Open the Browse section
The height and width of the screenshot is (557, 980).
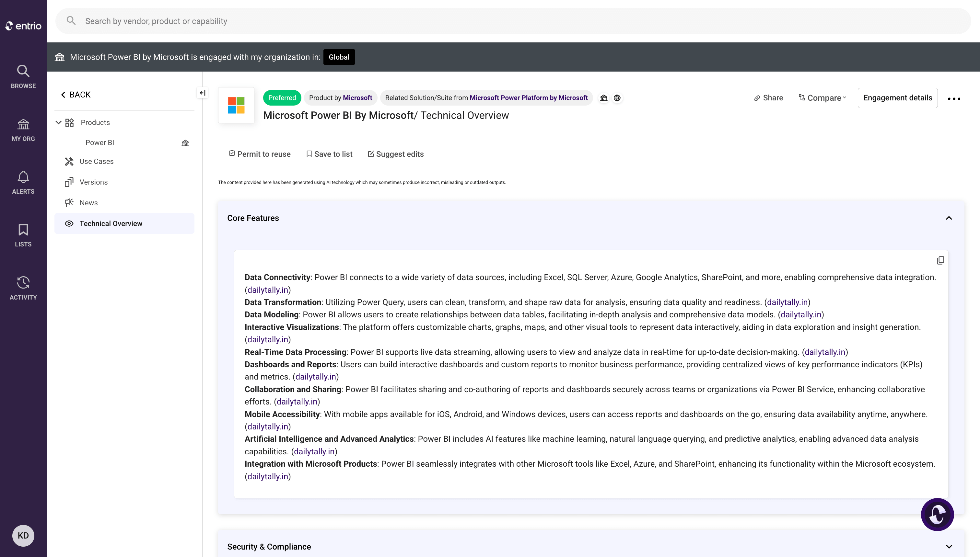click(x=23, y=76)
